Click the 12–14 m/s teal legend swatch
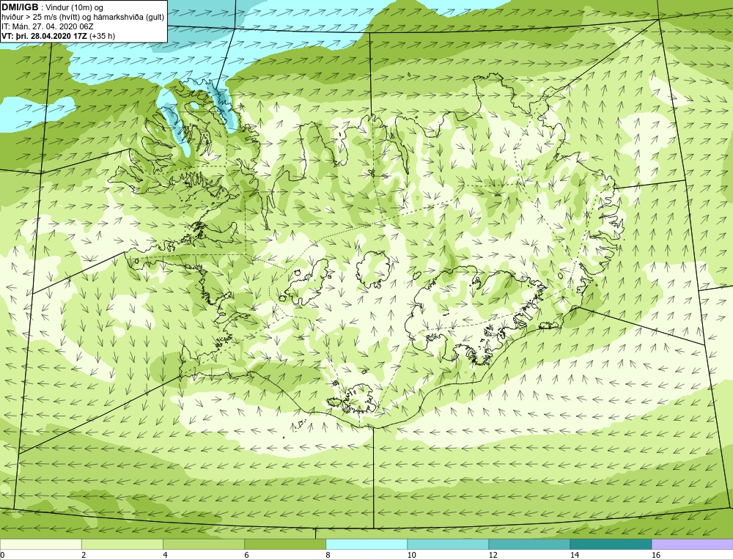This screenshot has height=560, width=733. 529,544
